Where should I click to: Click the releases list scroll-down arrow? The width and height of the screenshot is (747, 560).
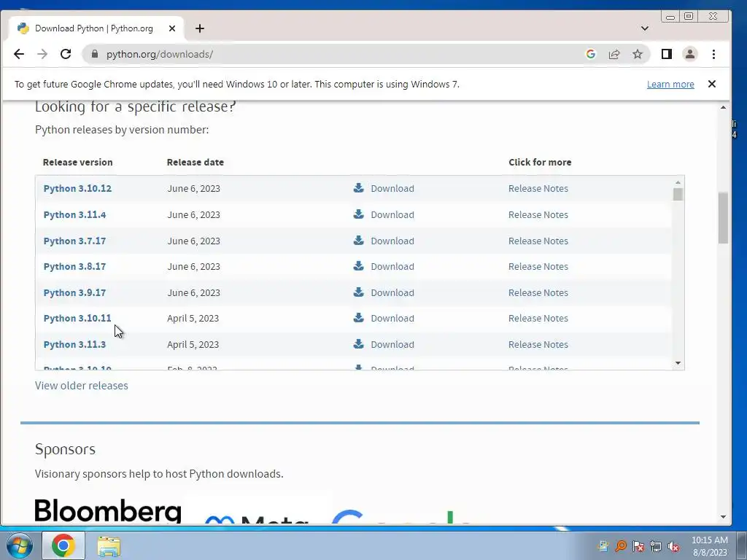pyautogui.click(x=678, y=363)
